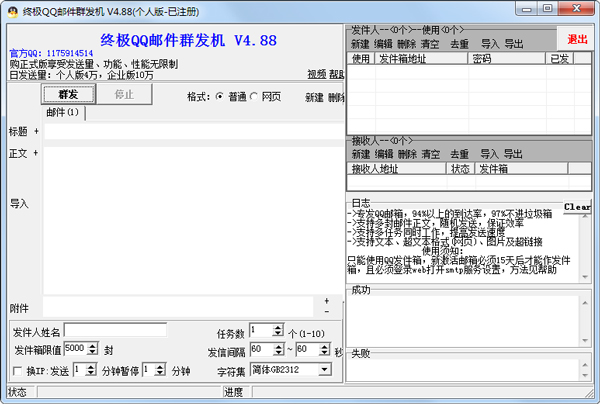The image size is (600, 404).
Task: Click the 使用 column header
Action: pos(361,59)
